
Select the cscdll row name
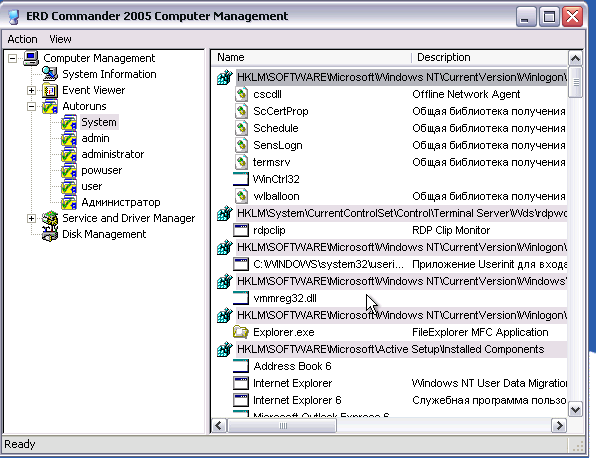tap(267, 94)
